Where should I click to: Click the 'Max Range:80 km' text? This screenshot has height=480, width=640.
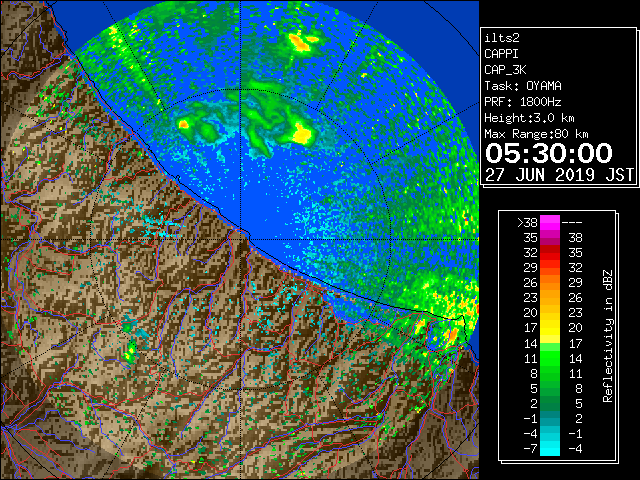[536, 134]
